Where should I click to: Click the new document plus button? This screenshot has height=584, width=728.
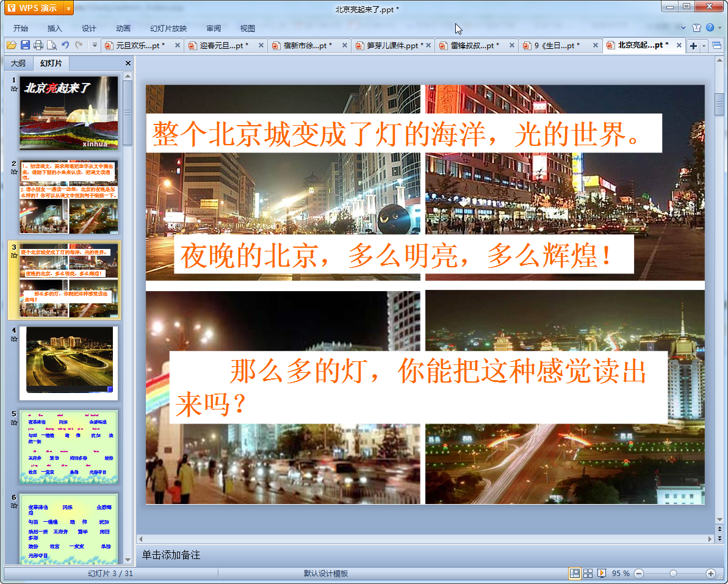coord(693,46)
